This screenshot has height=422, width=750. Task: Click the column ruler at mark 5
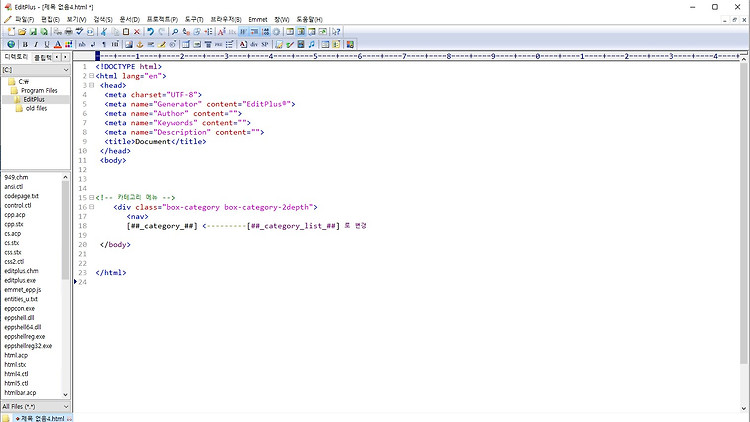[315, 56]
